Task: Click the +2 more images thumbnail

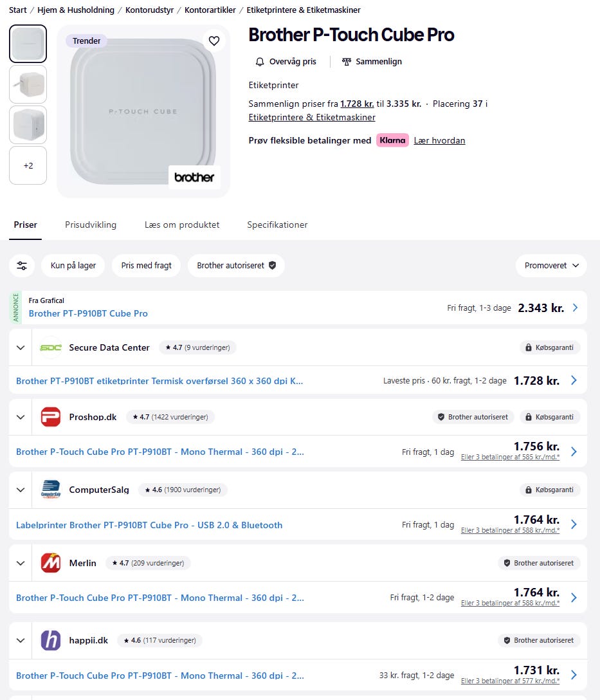Action: click(x=28, y=165)
